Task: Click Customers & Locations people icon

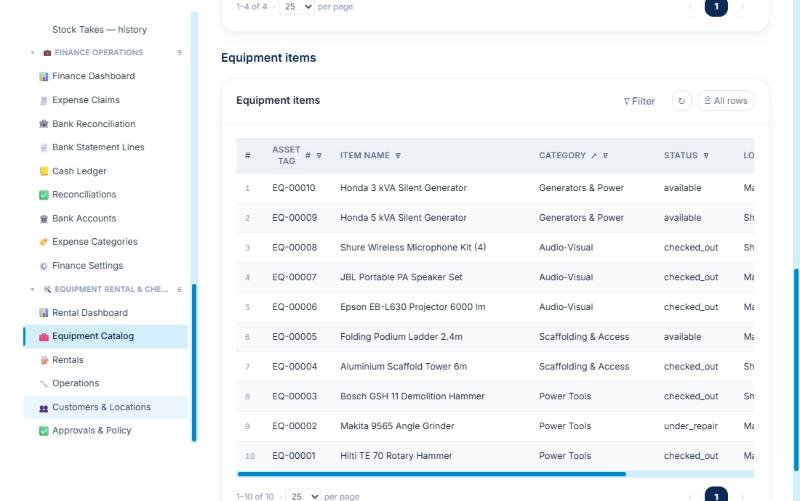Action: pyautogui.click(x=44, y=408)
